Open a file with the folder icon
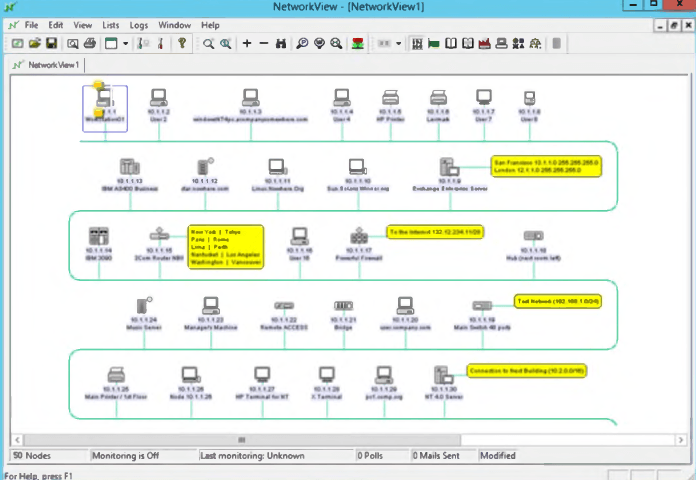 tap(34, 44)
